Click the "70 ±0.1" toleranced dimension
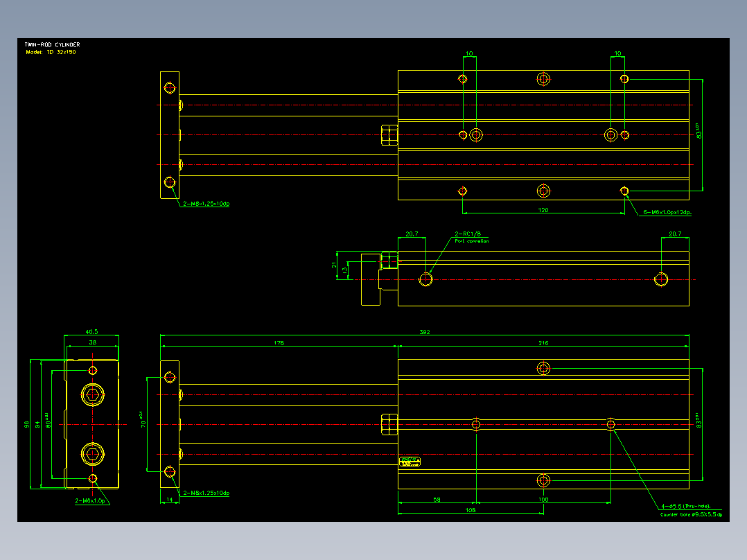The height and width of the screenshot is (560, 747). (143, 419)
